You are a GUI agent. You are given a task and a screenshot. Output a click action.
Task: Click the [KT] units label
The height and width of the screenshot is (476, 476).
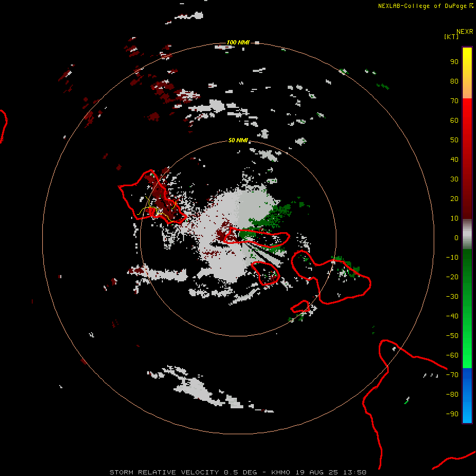(x=452, y=36)
